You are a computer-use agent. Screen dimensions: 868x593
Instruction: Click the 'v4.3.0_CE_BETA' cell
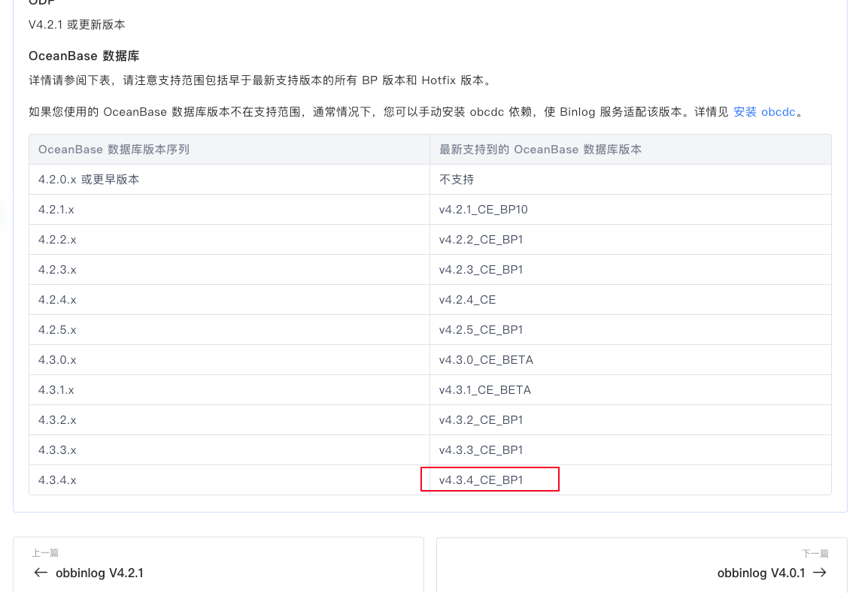tap(630, 359)
